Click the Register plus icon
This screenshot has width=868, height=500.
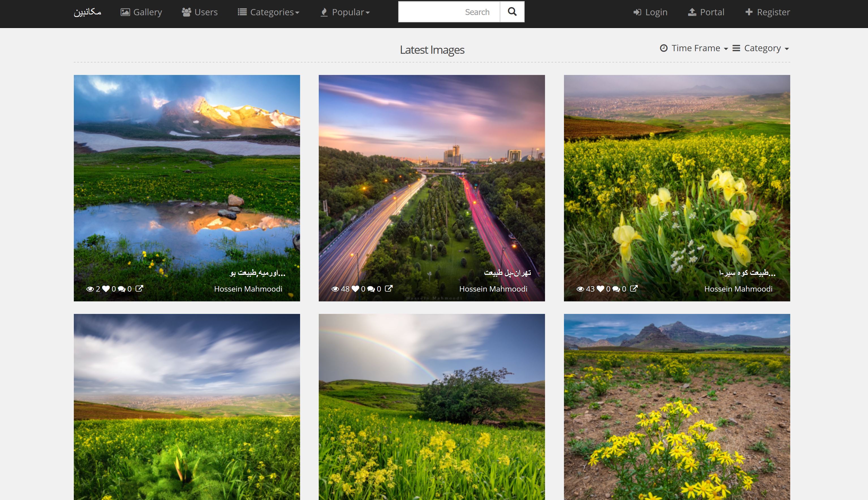coord(749,12)
